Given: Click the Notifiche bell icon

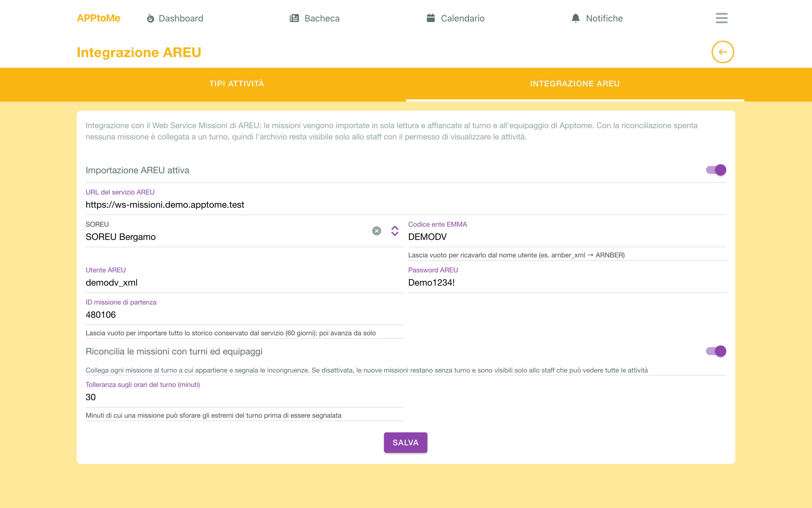Looking at the screenshot, I should [x=576, y=18].
